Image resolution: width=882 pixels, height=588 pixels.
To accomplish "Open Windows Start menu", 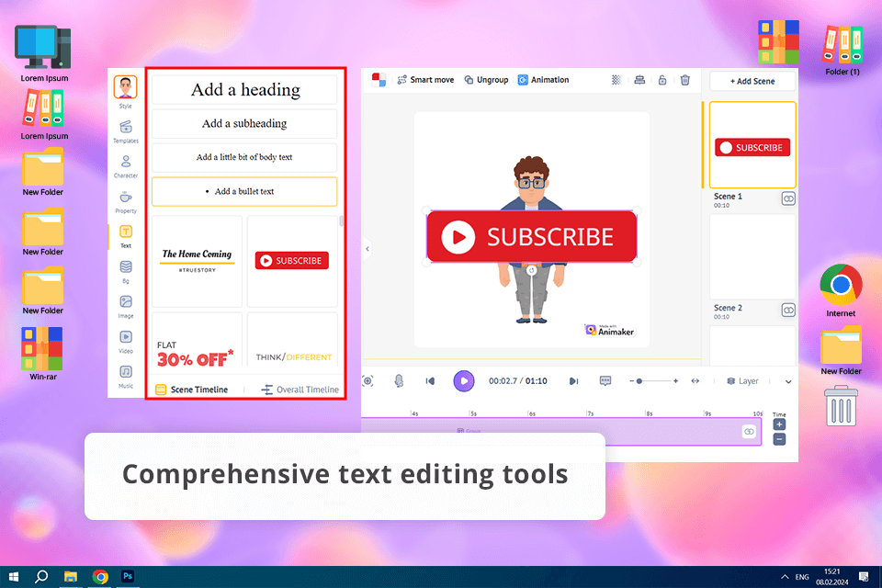I will click(14, 577).
